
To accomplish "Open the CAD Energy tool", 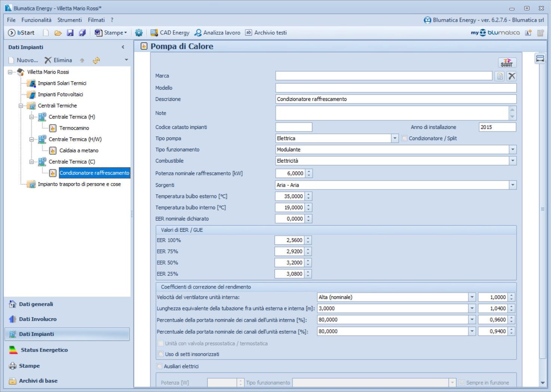I will pyautogui.click(x=170, y=33).
